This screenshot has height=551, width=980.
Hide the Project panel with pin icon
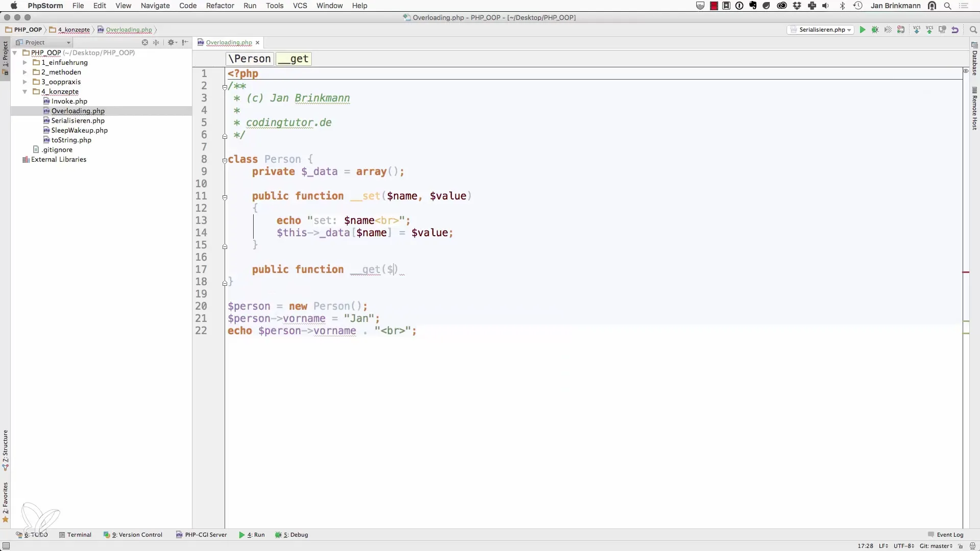coord(185,42)
